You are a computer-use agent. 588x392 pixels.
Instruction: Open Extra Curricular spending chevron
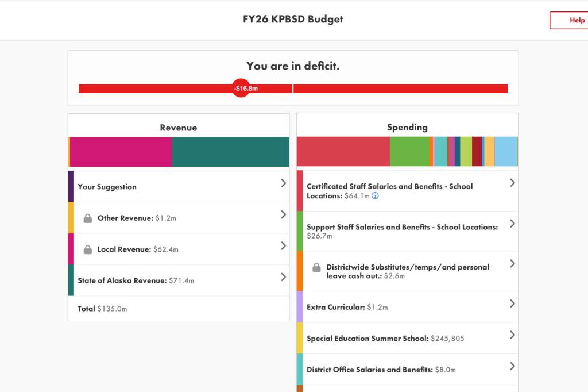512,303
